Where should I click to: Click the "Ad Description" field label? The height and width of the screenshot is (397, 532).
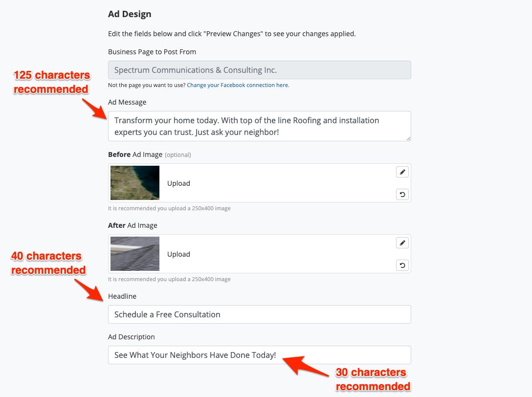132,337
